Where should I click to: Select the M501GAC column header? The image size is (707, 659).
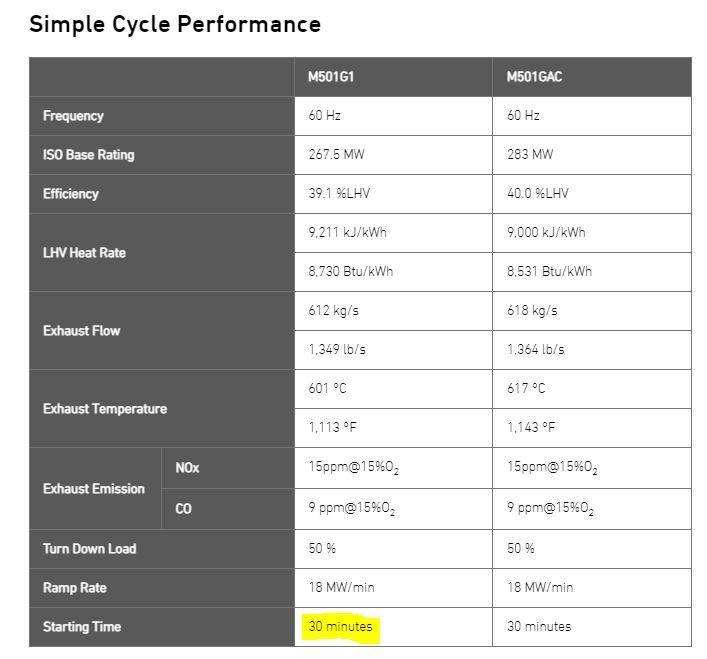[592, 77]
